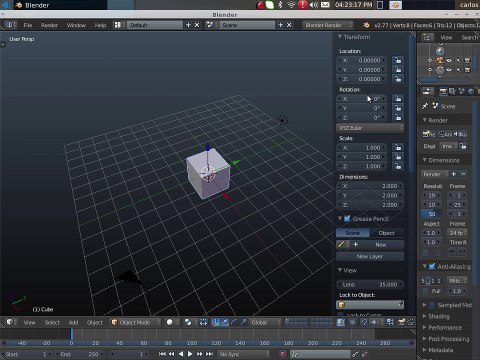Viewport: 480px width, 360px height.
Task: Click the New Layer button
Action: (x=370, y=256)
